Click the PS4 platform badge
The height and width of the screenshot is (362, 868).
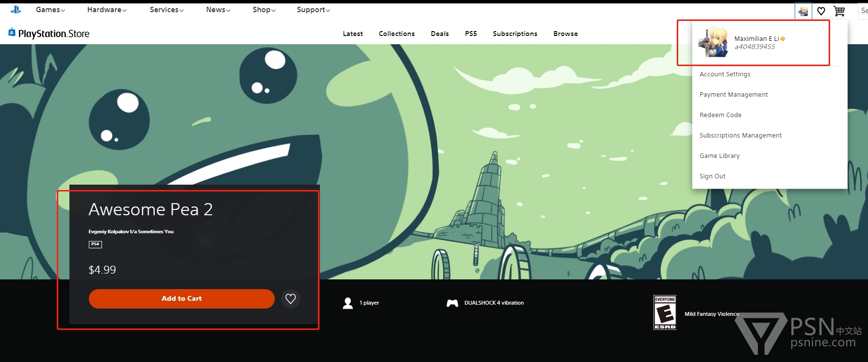tap(95, 244)
